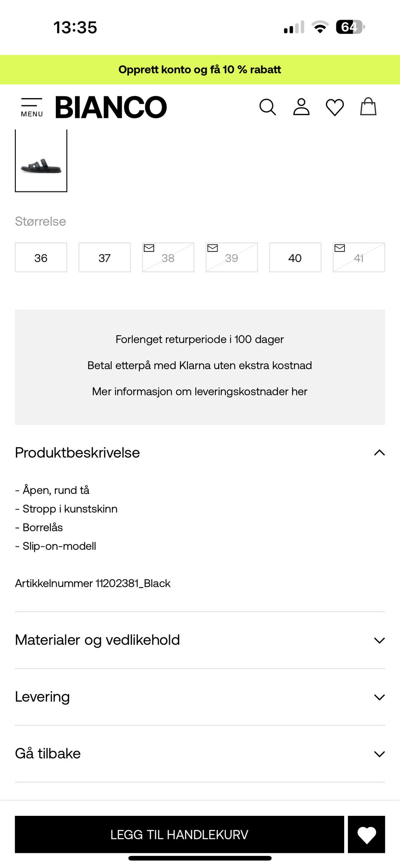Select size 37

click(x=104, y=257)
